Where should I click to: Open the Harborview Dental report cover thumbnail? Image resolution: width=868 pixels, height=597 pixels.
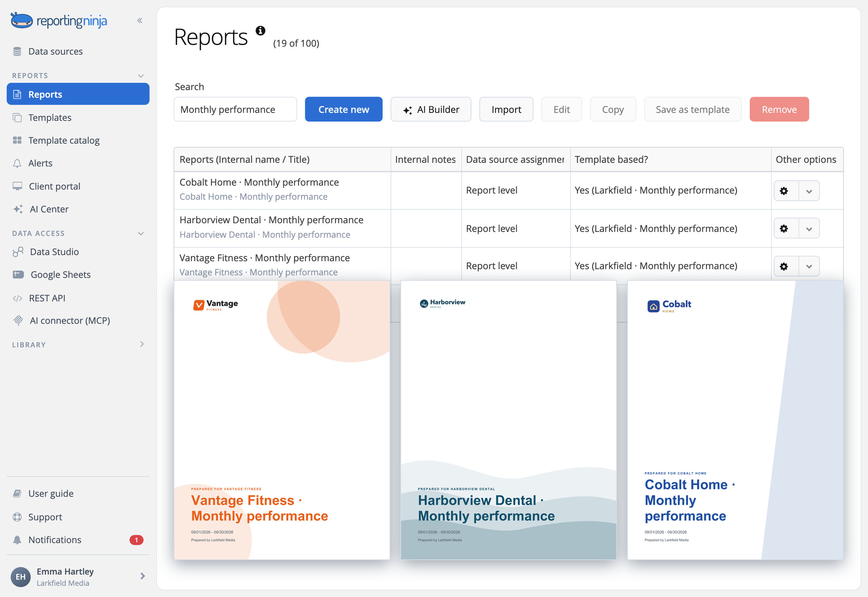(x=509, y=420)
